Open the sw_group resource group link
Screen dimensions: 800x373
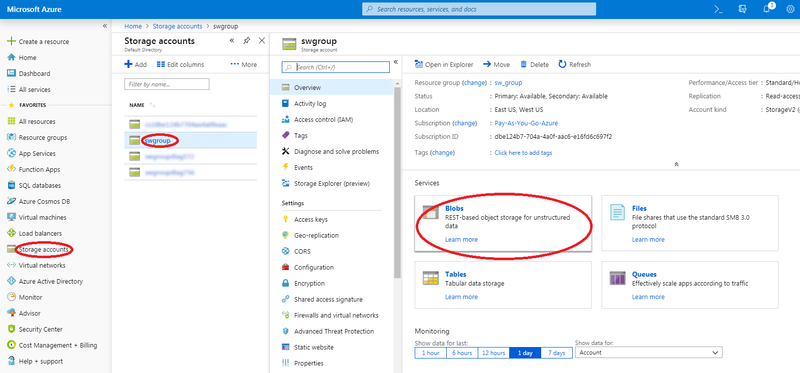tap(508, 82)
